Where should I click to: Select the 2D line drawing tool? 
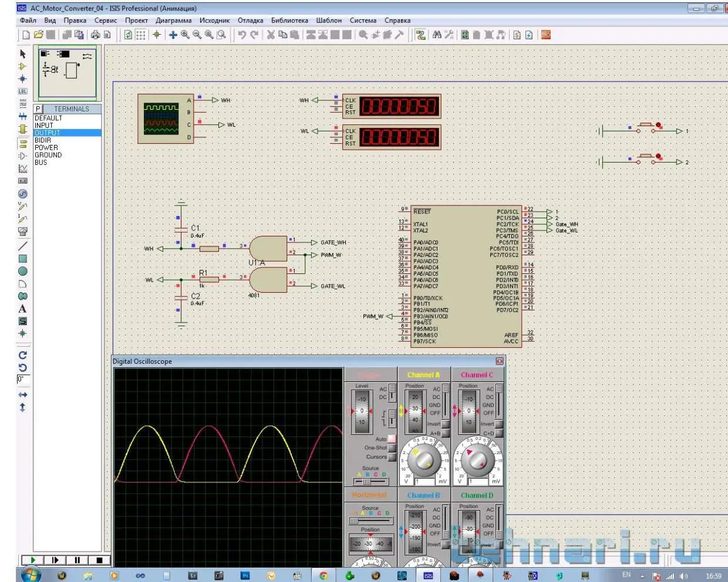pyautogui.click(x=22, y=246)
